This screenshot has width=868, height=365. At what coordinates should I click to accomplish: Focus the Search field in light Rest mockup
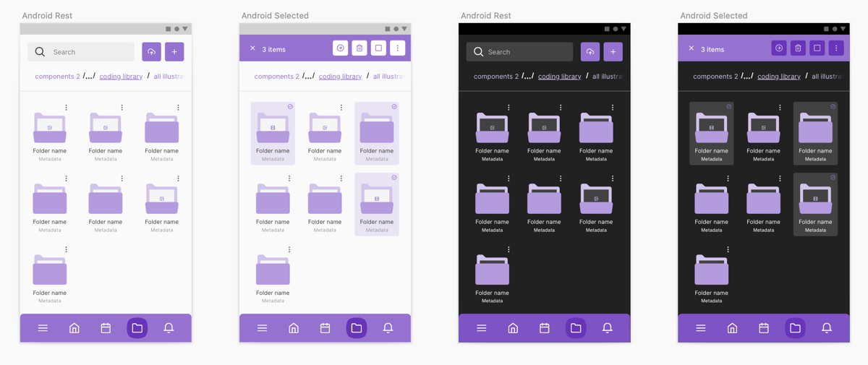pyautogui.click(x=81, y=52)
